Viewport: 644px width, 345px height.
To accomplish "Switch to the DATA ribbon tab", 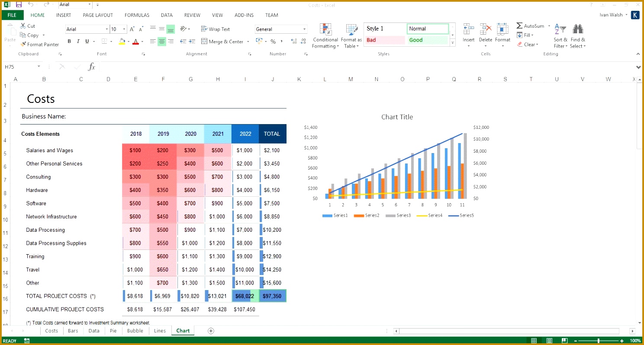I will [167, 15].
